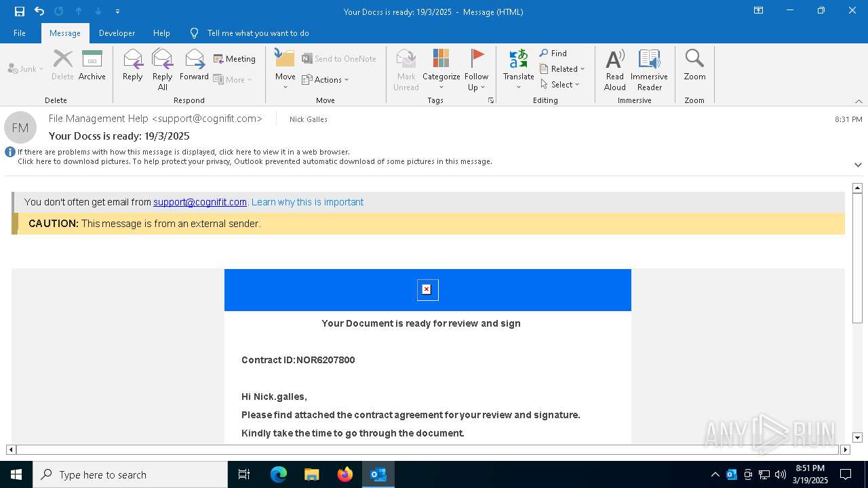Click the volume icon in system tray
This screenshot has height=488, width=868.
click(781, 474)
